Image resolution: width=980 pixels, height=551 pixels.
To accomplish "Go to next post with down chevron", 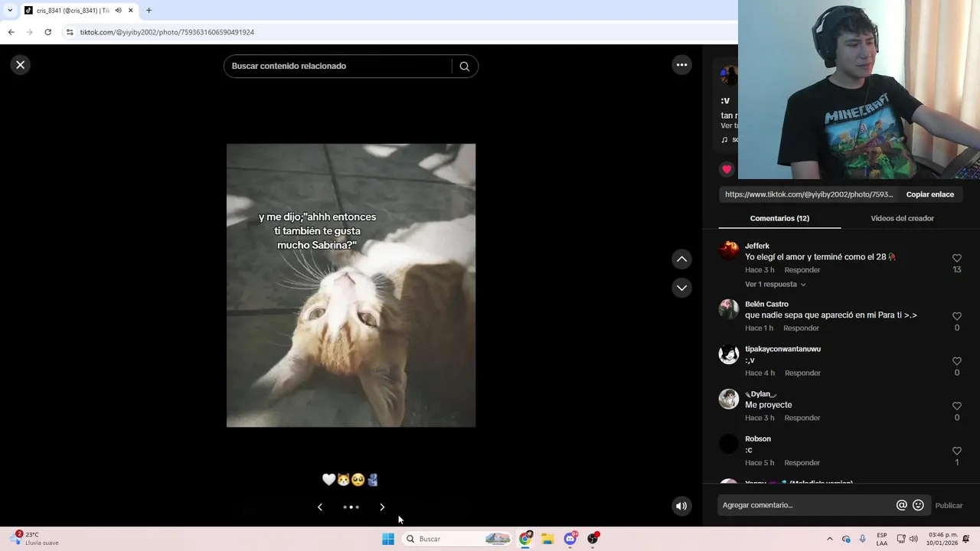I will [681, 288].
